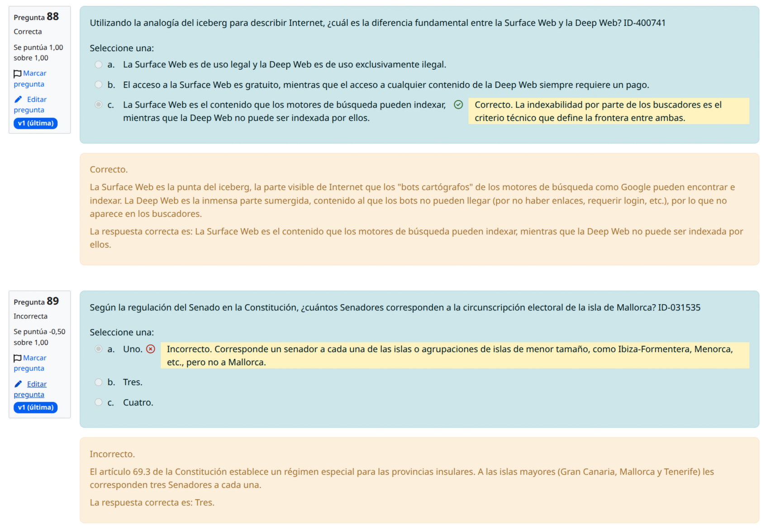Click the yellow Correcto feedback box in question 88
The height and width of the screenshot is (532, 766).
coord(608,111)
